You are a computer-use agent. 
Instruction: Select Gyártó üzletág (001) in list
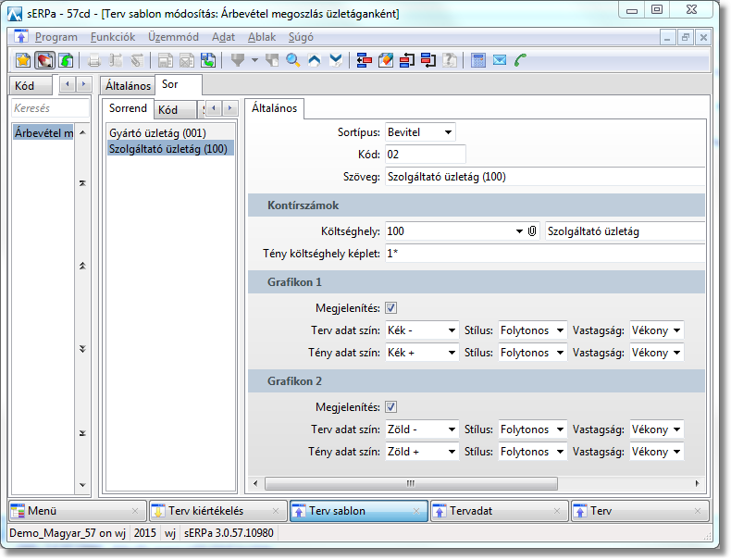tap(157, 133)
